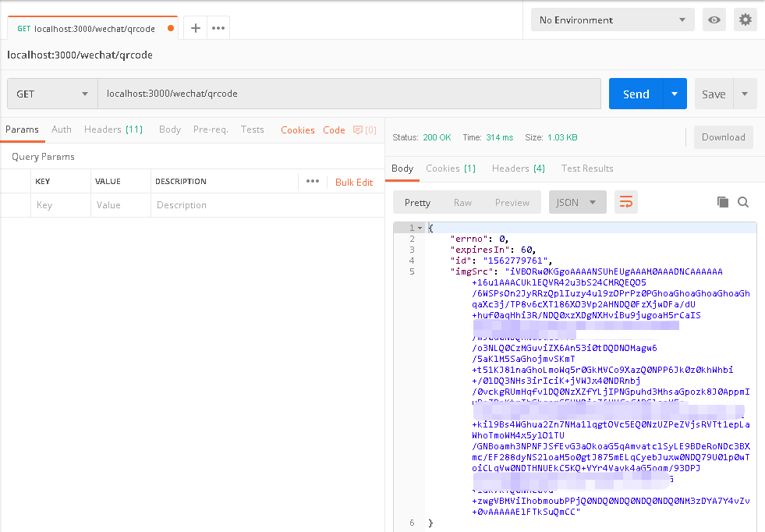This screenshot has width=765, height=532.
Task: Click the 200 OK status text
Action: (x=437, y=137)
